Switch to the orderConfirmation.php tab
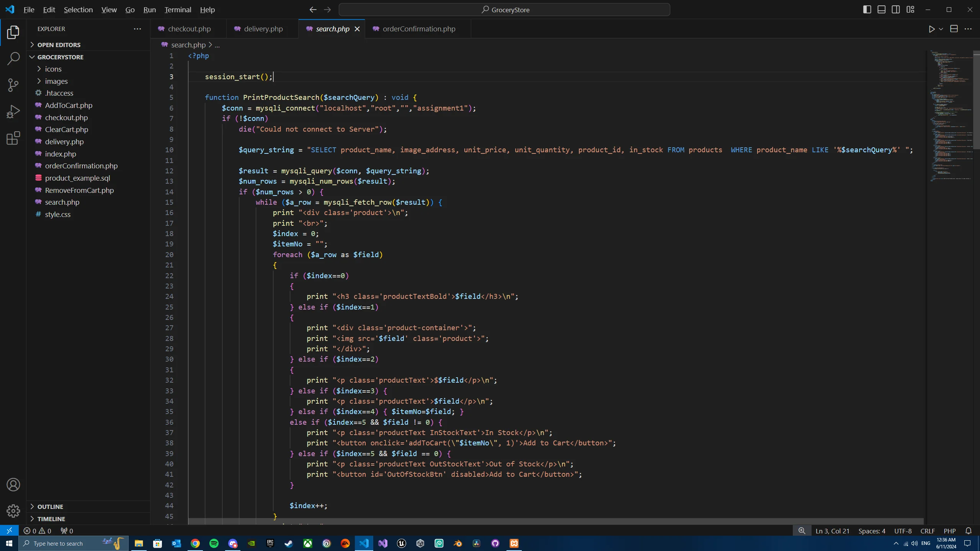The height and width of the screenshot is (551, 980). pyautogui.click(x=418, y=29)
